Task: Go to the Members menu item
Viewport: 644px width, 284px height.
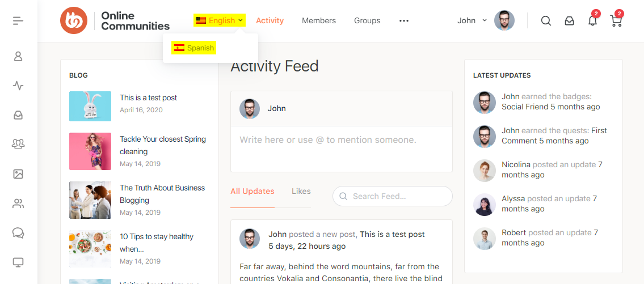Action: pos(319,20)
